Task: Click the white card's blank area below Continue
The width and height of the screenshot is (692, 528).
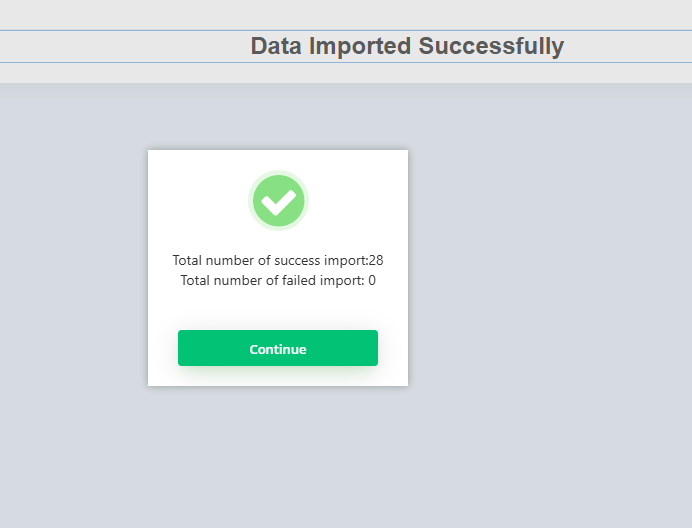Action: click(x=278, y=377)
